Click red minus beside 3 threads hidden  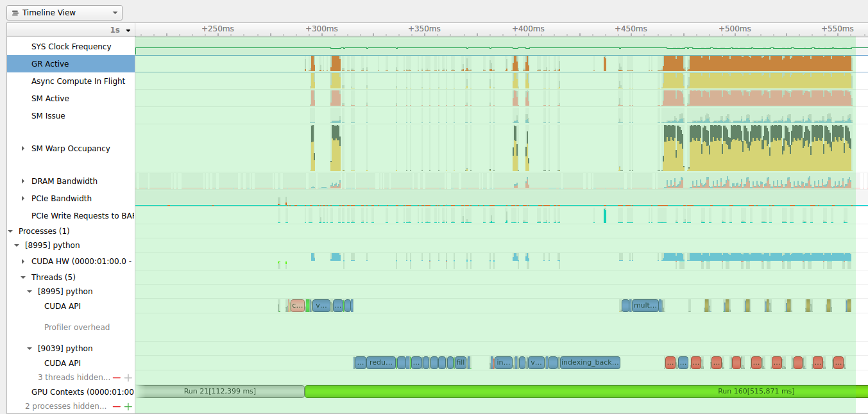(x=117, y=377)
